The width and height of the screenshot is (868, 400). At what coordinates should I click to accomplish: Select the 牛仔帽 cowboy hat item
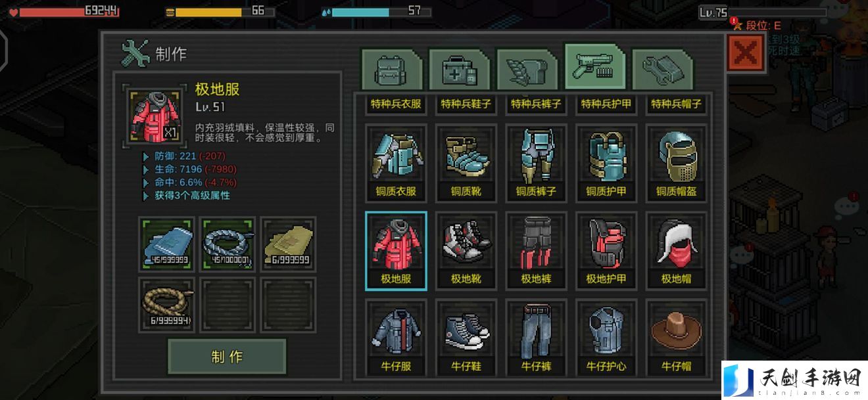pyautogui.click(x=676, y=338)
